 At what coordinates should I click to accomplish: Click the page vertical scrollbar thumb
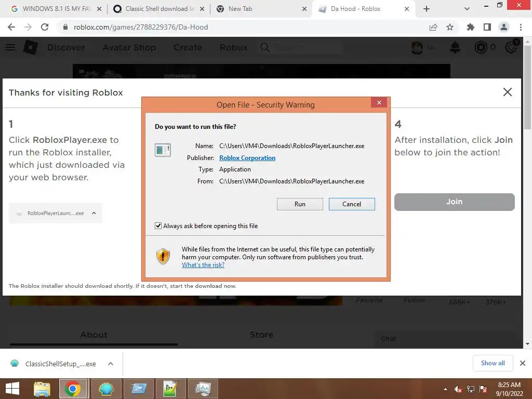(x=527, y=87)
